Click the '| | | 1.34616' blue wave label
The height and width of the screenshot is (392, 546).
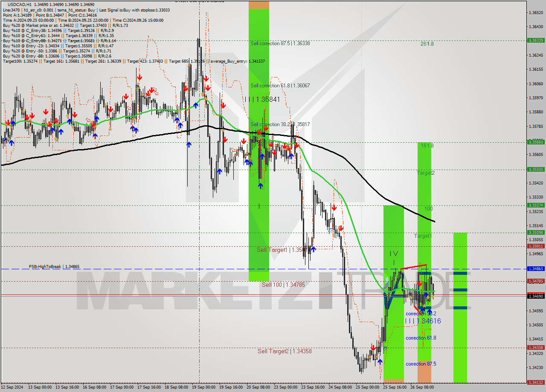pyautogui.click(x=423, y=321)
